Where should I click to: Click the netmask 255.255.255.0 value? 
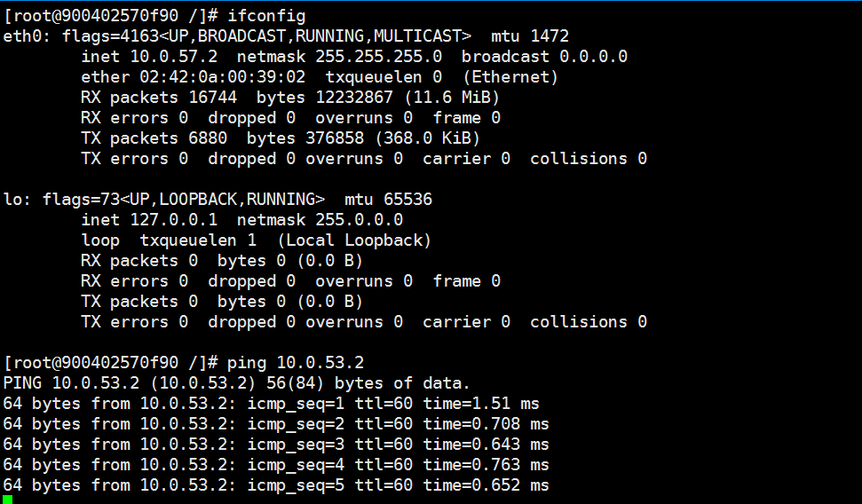pos(378,57)
